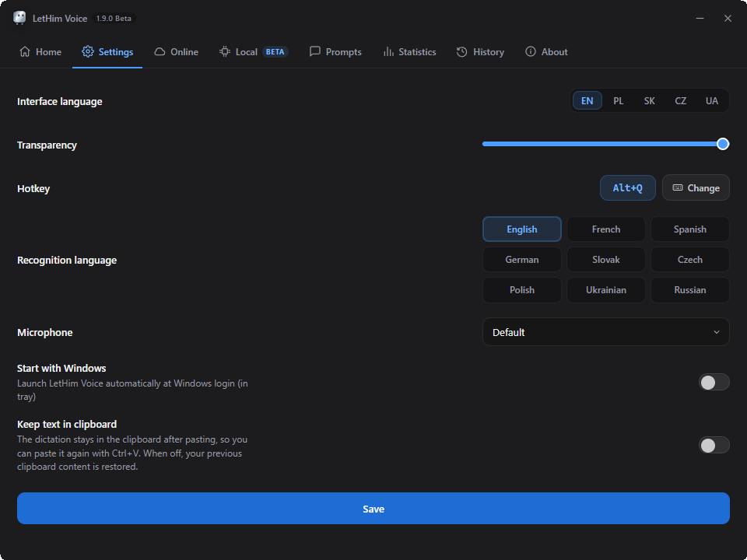Close the LetHim Voice window
This screenshot has width=747, height=560.
point(728,18)
